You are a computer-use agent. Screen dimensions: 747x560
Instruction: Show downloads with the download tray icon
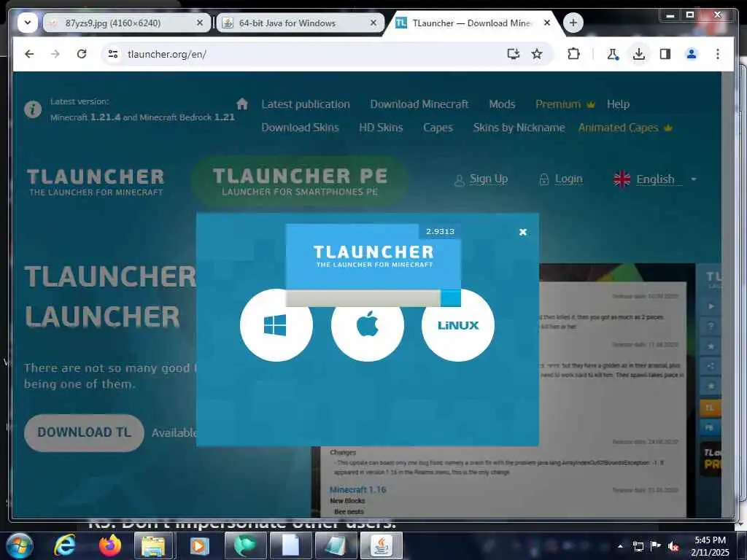pos(639,54)
